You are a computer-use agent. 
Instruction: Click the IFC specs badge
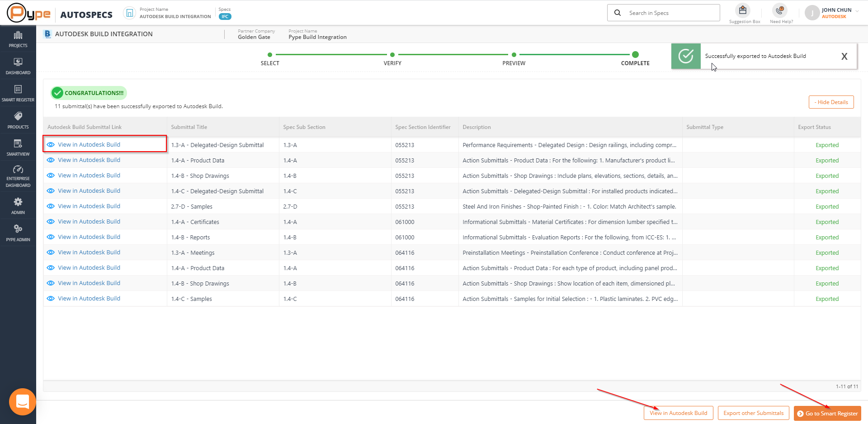pos(225,17)
